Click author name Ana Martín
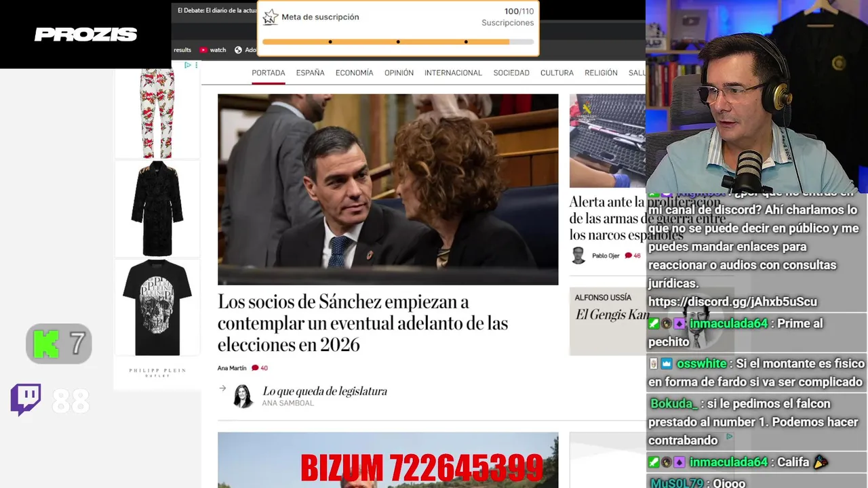Viewport: 868px width, 488px height. click(x=232, y=368)
